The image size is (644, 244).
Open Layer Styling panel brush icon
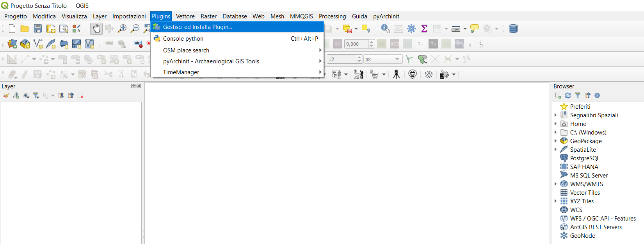6,95
